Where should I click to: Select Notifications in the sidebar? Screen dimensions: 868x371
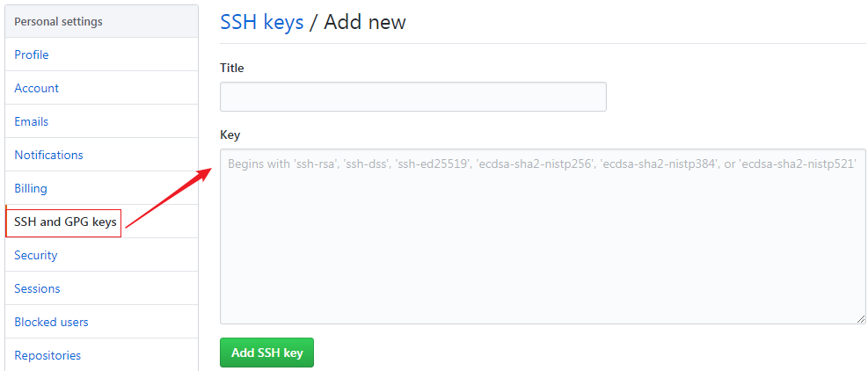[48, 155]
